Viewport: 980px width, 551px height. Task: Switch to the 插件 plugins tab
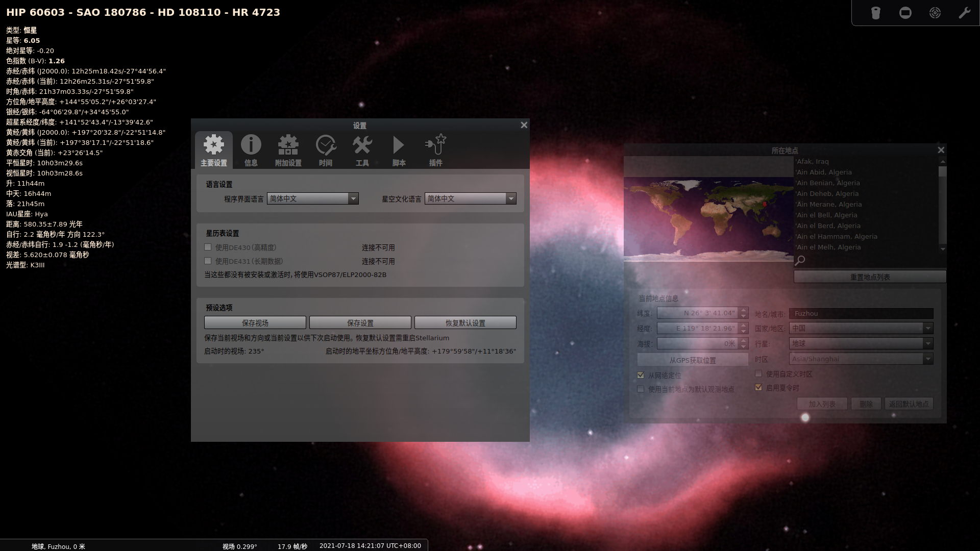435,150
